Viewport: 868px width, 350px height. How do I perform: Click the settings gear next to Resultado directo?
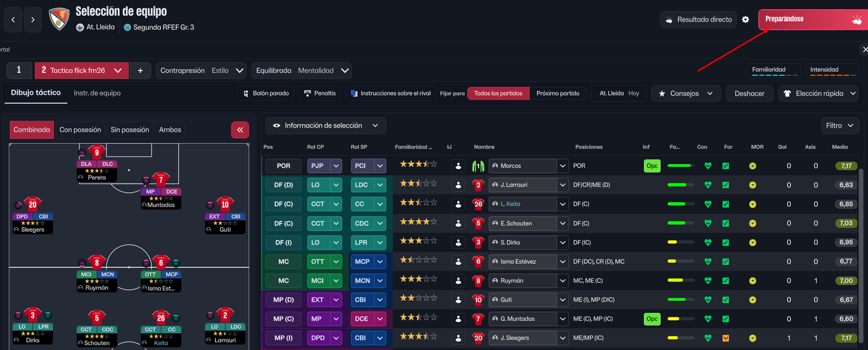coord(745,20)
